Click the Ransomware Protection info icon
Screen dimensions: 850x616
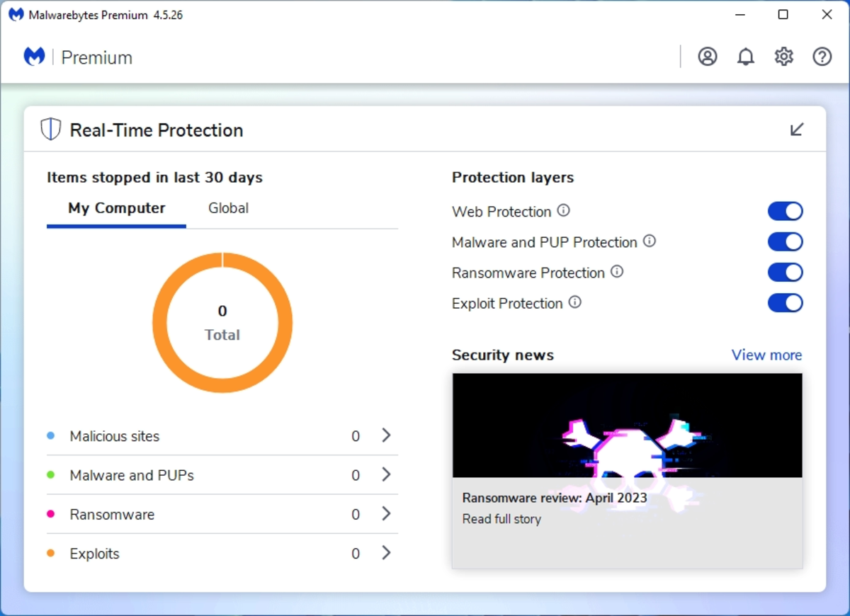click(617, 271)
